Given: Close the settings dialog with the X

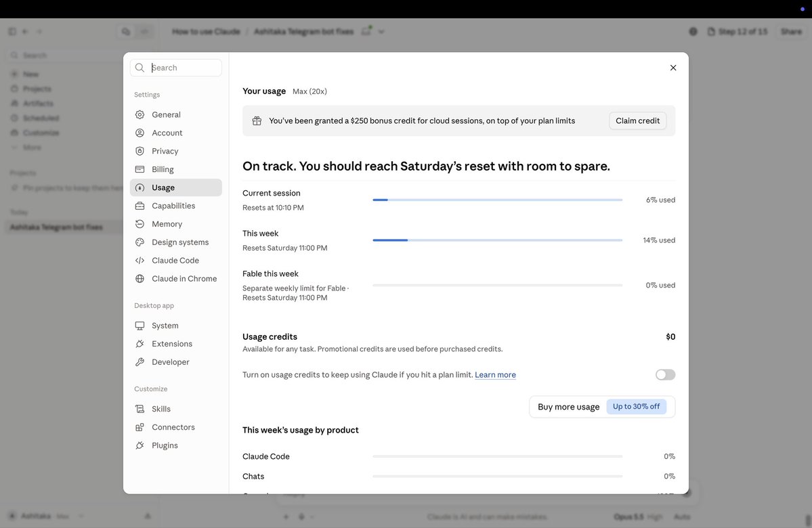Looking at the screenshot, I should tap(673, 68).
